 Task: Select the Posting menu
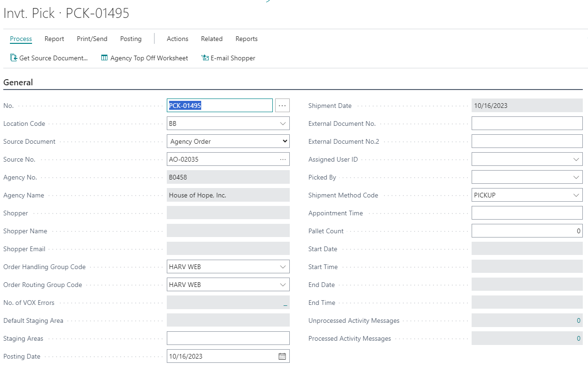[131, 39]
